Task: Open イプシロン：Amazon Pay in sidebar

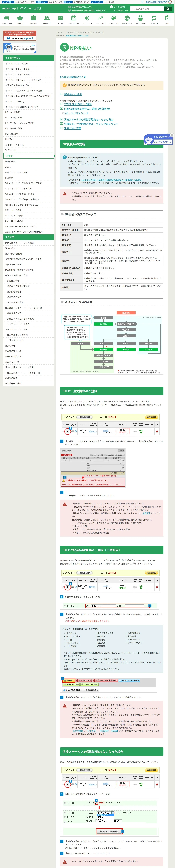Action: [x=29, y=85]
